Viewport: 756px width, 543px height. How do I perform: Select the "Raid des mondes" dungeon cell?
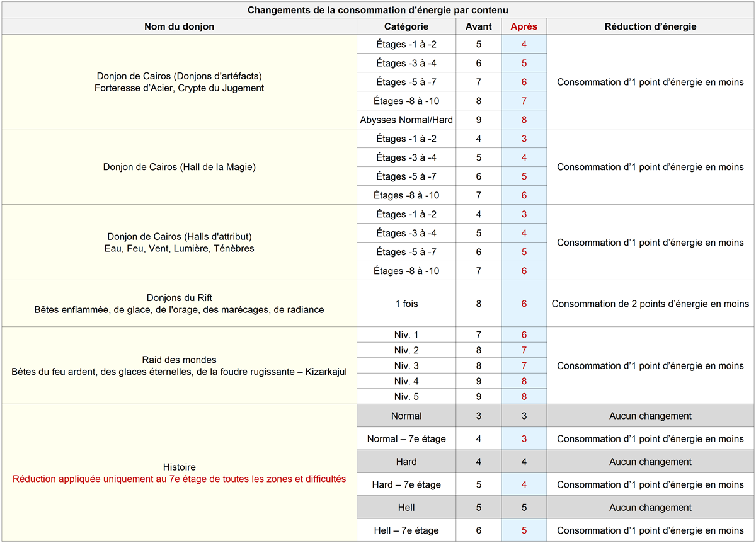(179, 360)
